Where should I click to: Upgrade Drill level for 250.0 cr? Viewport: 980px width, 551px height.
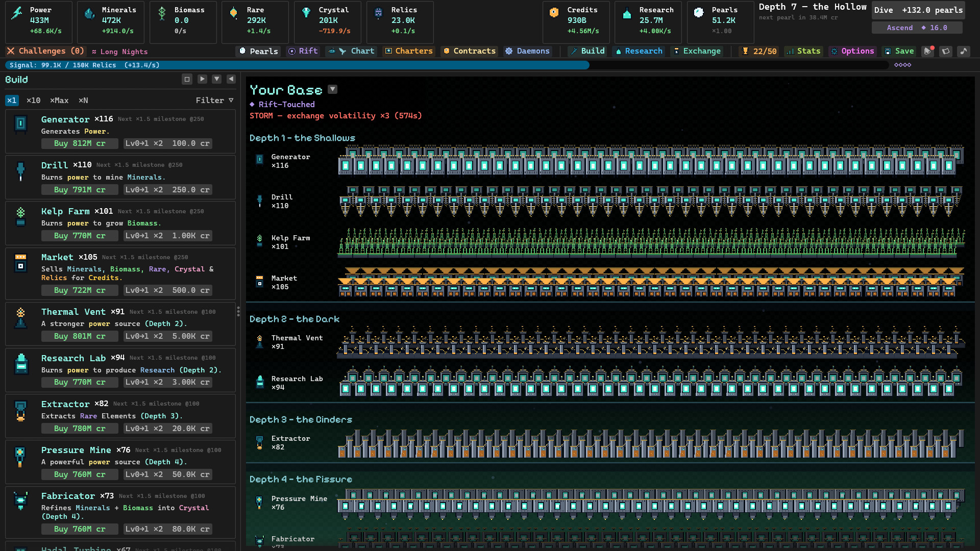[x=168, y=190]
